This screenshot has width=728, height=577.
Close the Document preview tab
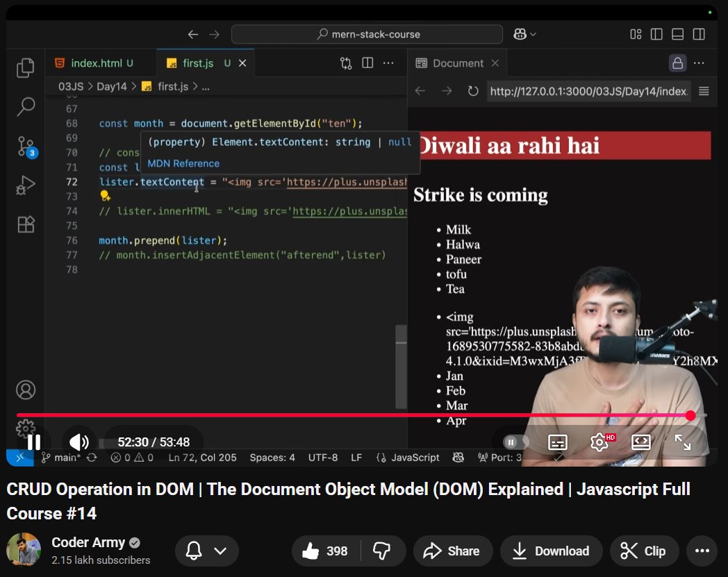click(495, 63)
